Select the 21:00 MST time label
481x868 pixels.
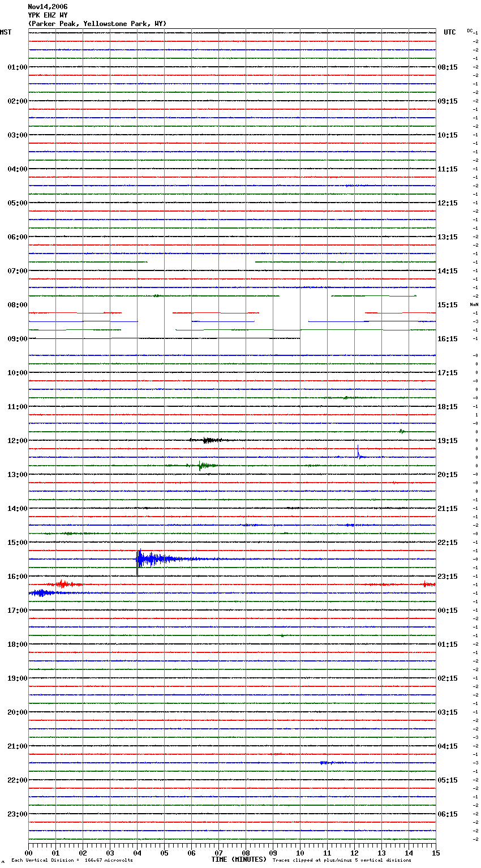[18, 746]
